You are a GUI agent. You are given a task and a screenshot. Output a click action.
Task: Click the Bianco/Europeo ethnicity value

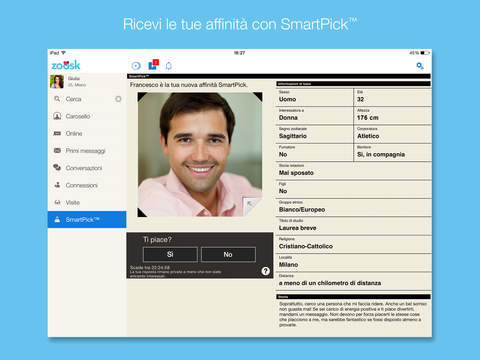302,210
